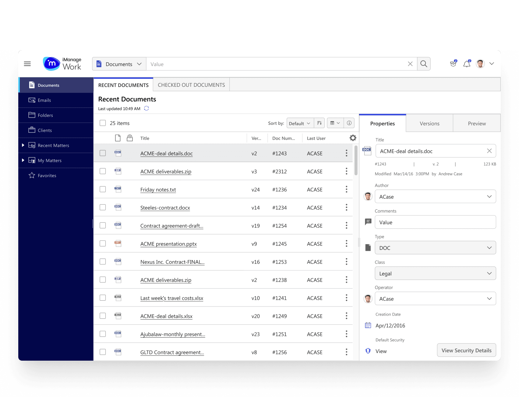Expand the Recent Matters tree item

point(23,145)
